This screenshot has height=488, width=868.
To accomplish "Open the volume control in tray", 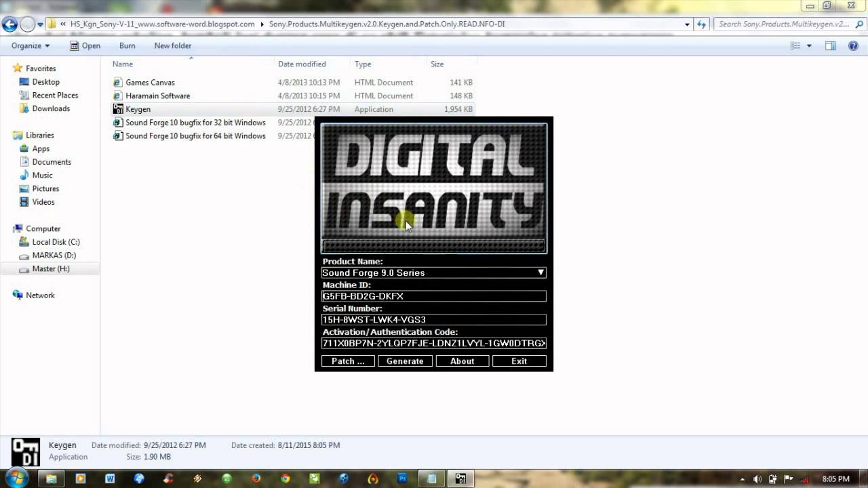I will click(x=757, y=479).
